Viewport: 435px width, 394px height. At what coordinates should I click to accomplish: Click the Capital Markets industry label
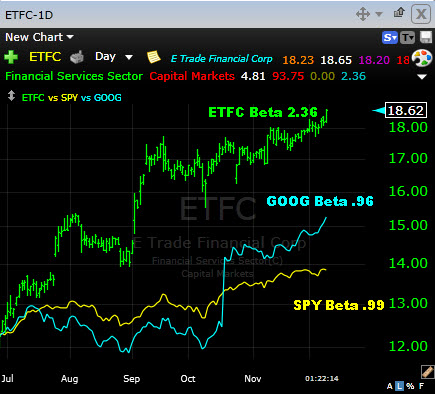pos(192,76)
